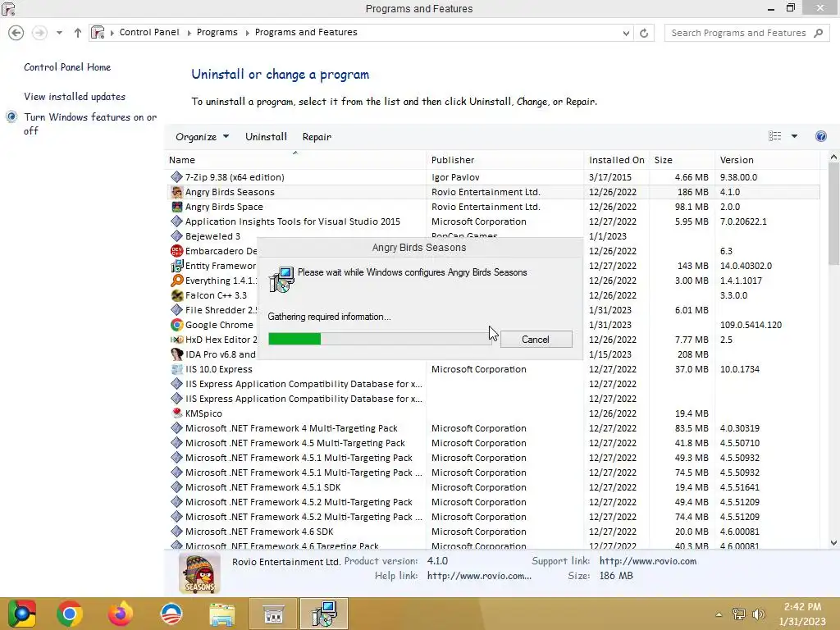Image resolution: width=840 pixels, height=630 pixels.
Task: Select Google Chrome icon in list
Action: [177, 325]
